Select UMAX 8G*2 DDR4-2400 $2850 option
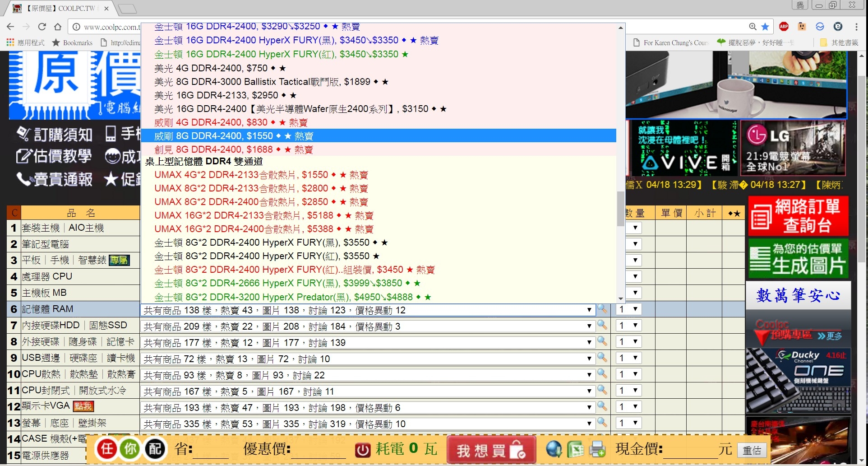868x466 pixels. pyautogui.click(x=379, y=202)
